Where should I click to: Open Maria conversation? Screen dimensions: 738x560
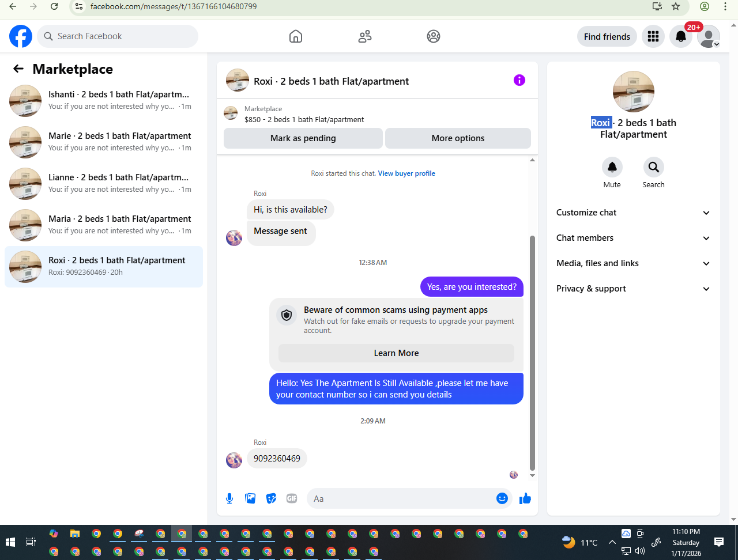coord(104,225)
